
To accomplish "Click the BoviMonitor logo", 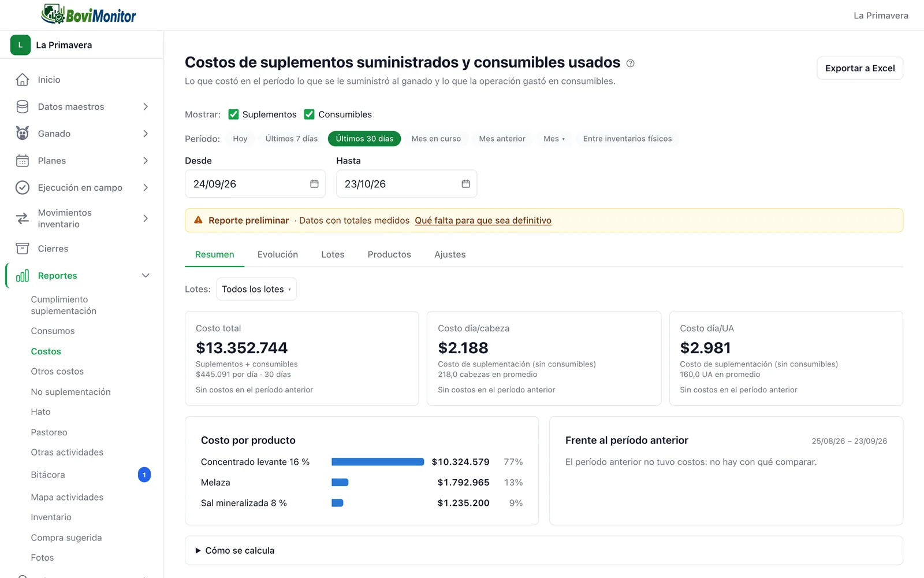I will [88, 14].
